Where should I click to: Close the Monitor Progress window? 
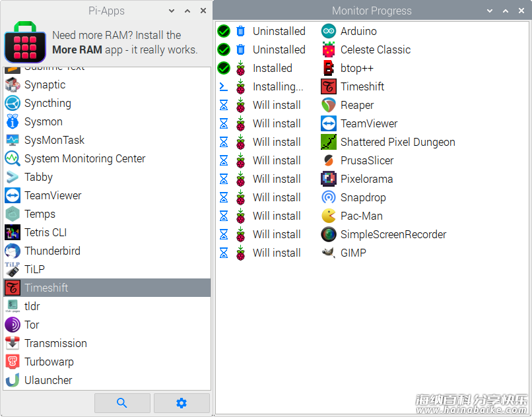[521, 11]
